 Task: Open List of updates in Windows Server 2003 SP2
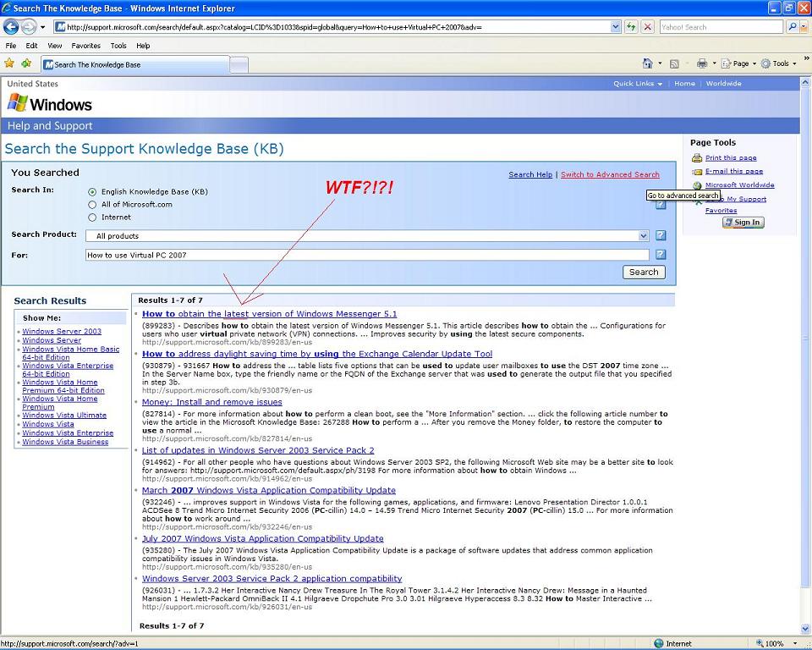coord(258,450)
